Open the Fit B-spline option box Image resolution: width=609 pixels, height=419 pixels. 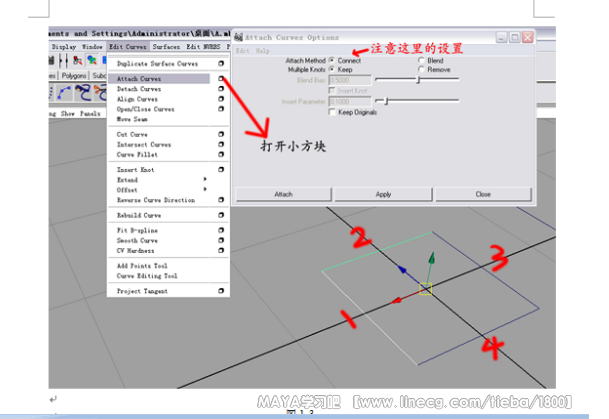tap(221, 230)
